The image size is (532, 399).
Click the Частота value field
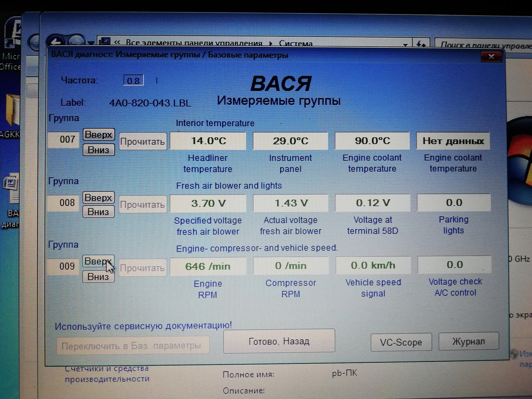[133, 81]
